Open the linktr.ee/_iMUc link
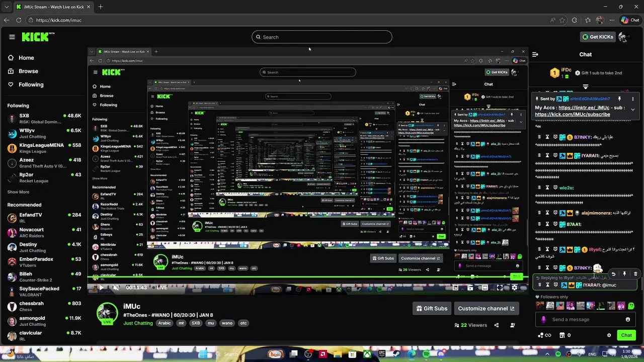 [x=584, y=108]
